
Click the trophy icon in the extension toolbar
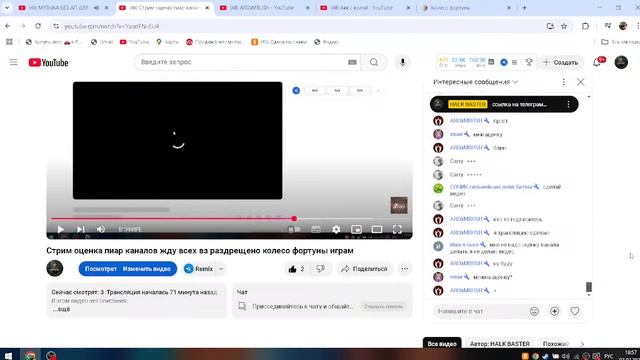(529, 62)
